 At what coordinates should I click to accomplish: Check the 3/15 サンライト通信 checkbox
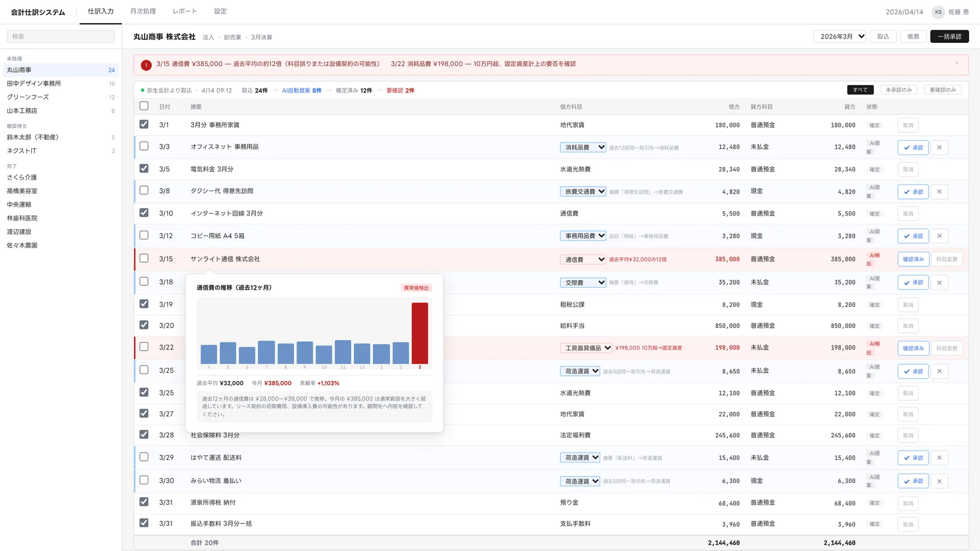point(144,258)
